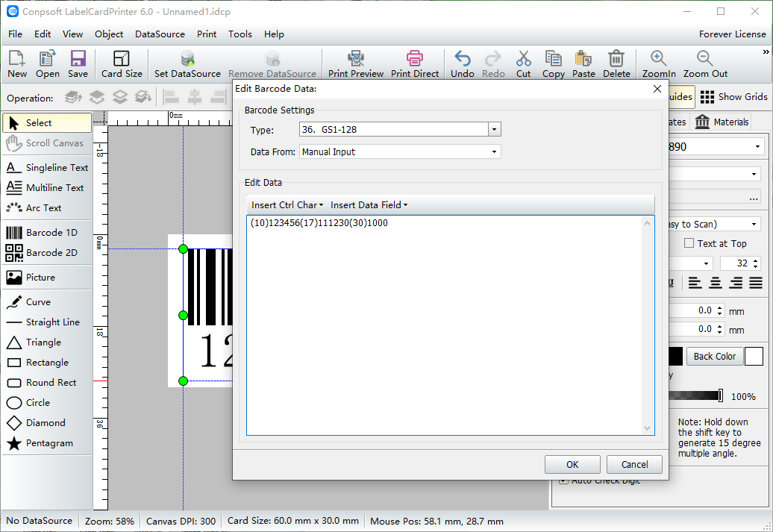Image resolution: width=773 pixels, height=532 pixels.
Task: Close the Edit Barcode Data dialog
Action: tap(657, 89)
